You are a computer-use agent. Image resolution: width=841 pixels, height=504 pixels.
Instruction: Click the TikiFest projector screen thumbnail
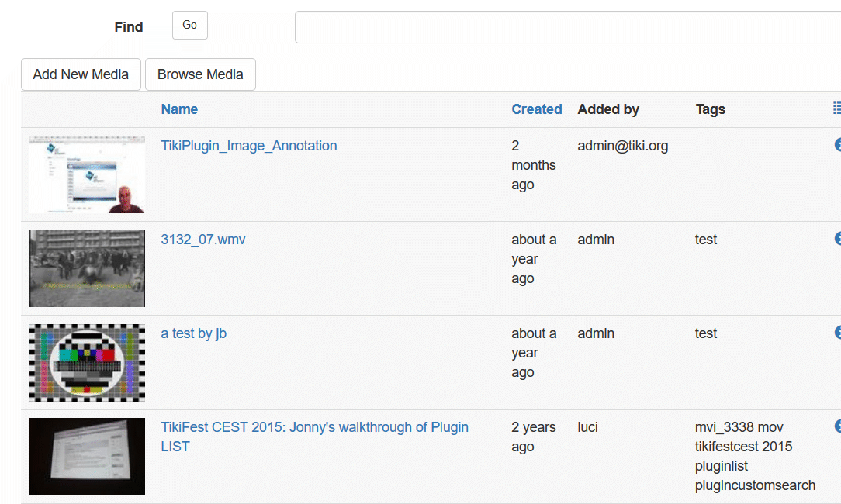[x=87, y=456]
